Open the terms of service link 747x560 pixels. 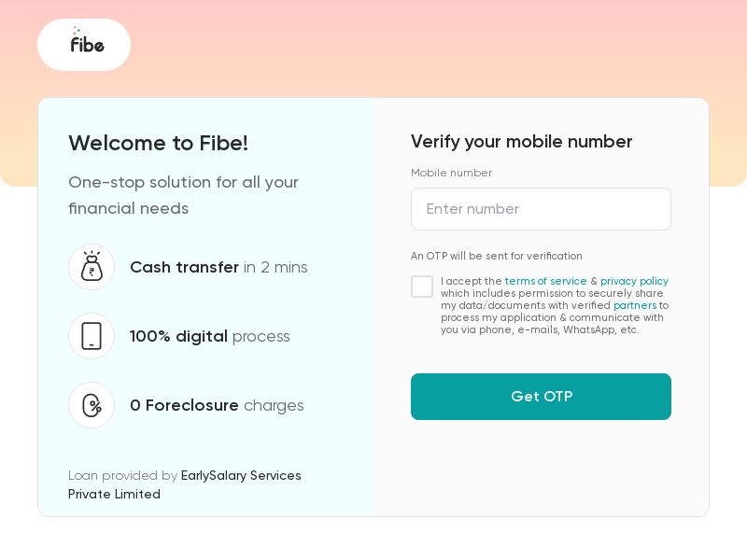546,281
